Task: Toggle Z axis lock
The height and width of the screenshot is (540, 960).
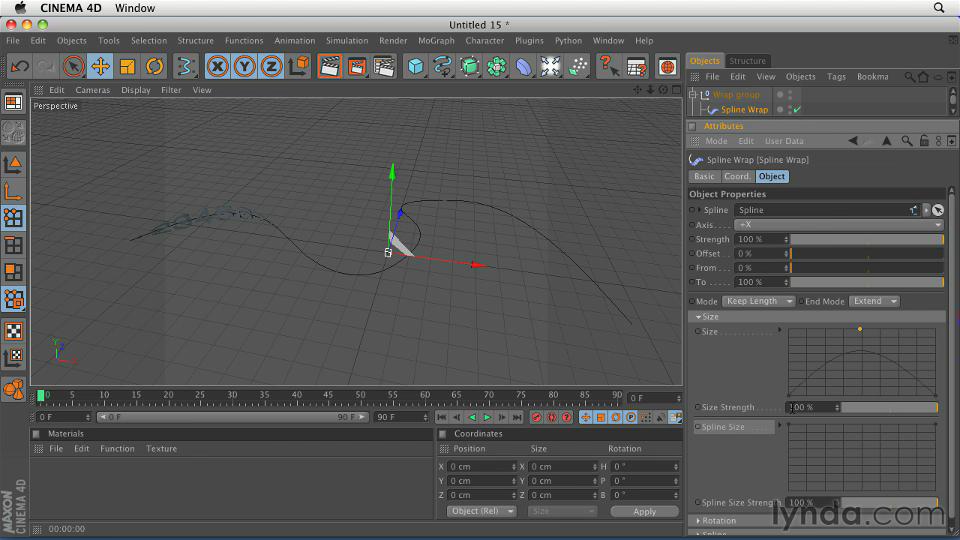Action: click(271, 66)
